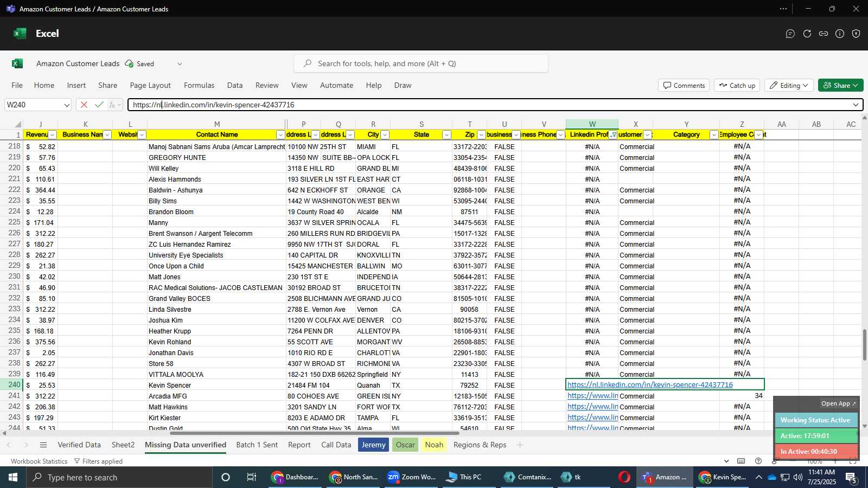
Task: Open the Windows Start menu
Action: pos(13,477)
